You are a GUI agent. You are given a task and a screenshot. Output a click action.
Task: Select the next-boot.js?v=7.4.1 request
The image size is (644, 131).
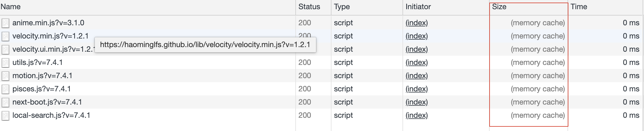point(321,102)
